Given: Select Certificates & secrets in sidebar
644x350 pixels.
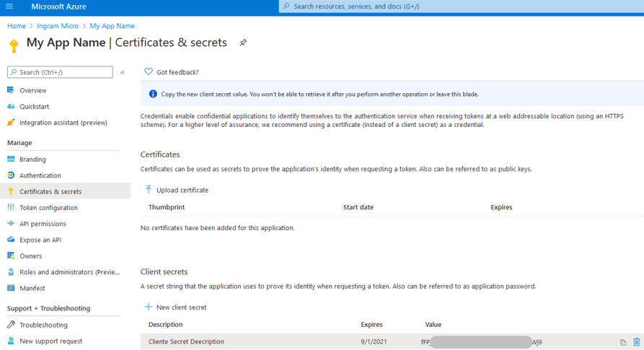Looking at the screenshot, I should (x=66, y=191).
